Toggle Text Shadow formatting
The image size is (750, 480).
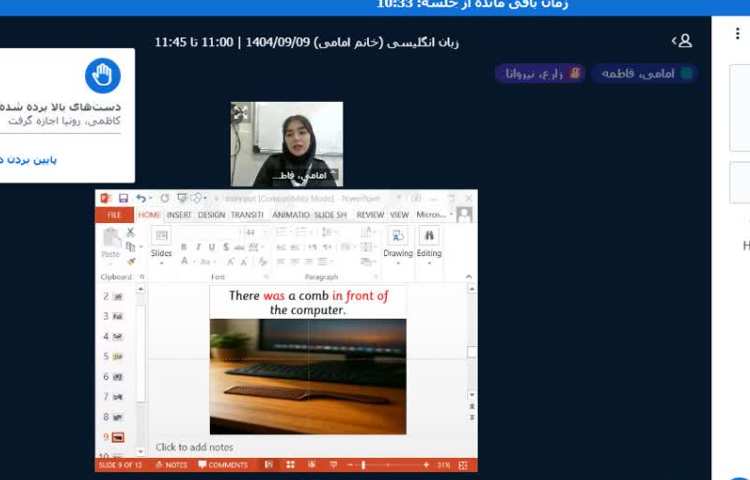(226, 247)
